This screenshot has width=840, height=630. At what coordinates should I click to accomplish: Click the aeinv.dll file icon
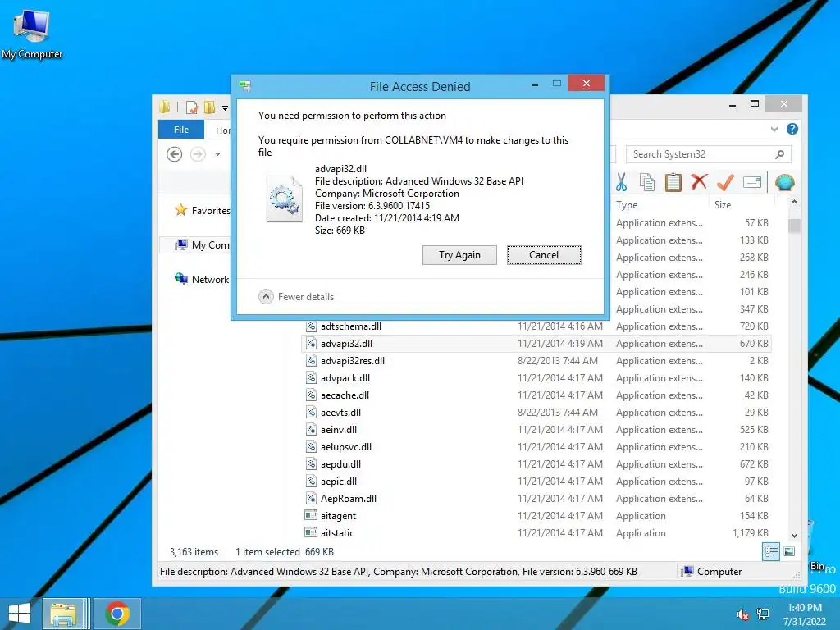[x=311, y=429]
